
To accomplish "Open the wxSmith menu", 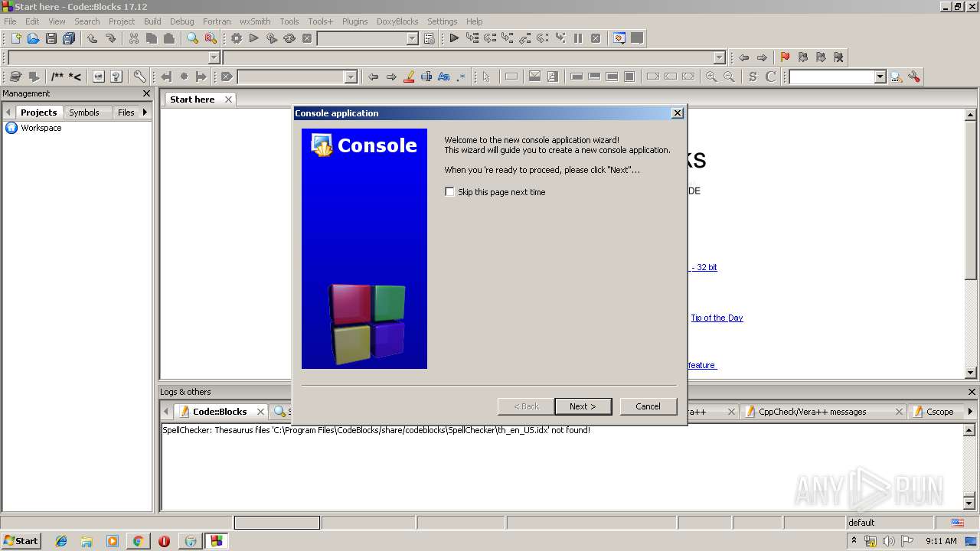I will 255,21.
